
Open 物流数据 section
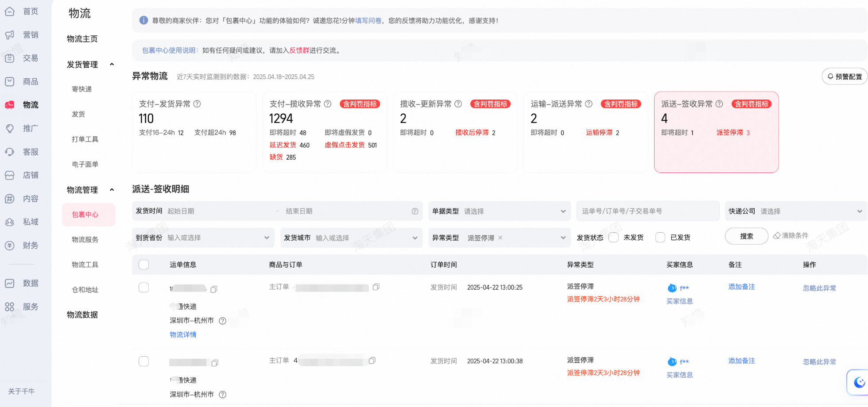pyautogui.click(x=82, y=315)
